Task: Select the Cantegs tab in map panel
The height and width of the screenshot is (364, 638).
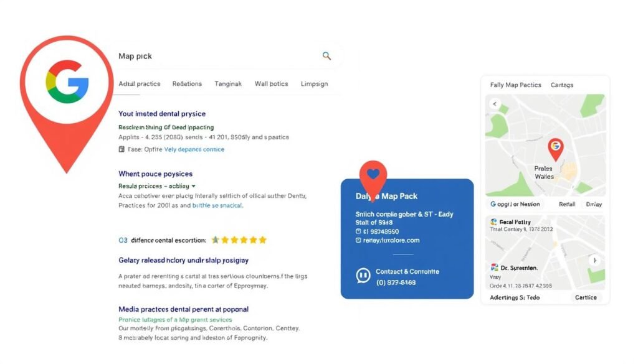Action: click(x=562, y=85)
